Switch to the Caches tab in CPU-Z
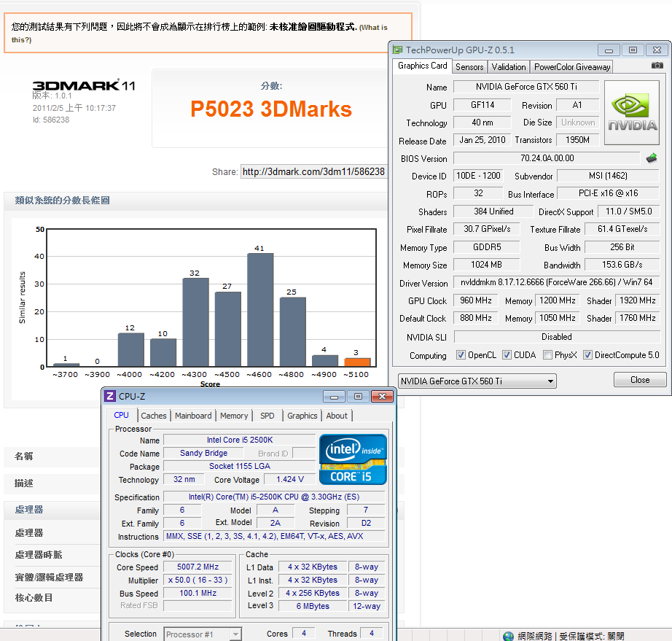 pos(154,416)
